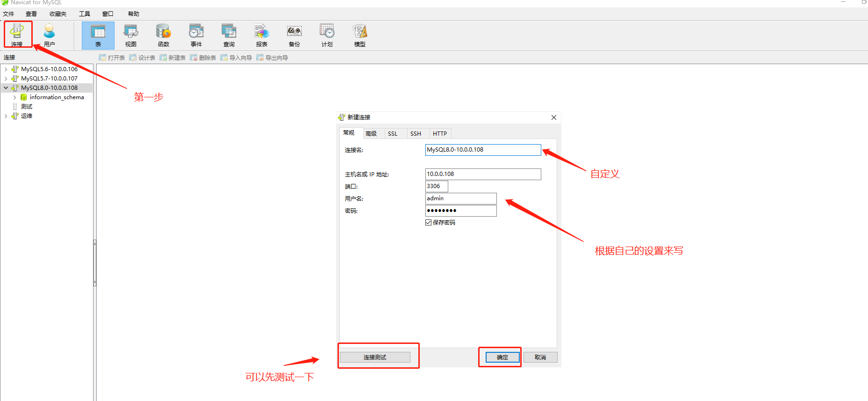This screenshot has width=868, height=401.
Task: Open the 计划 (Schedule) toolbar icon
Action: click(x=327, y=35)
